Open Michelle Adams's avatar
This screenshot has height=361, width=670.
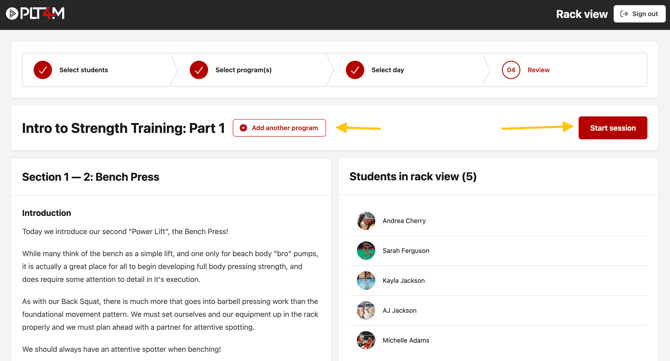pos(366,340)
